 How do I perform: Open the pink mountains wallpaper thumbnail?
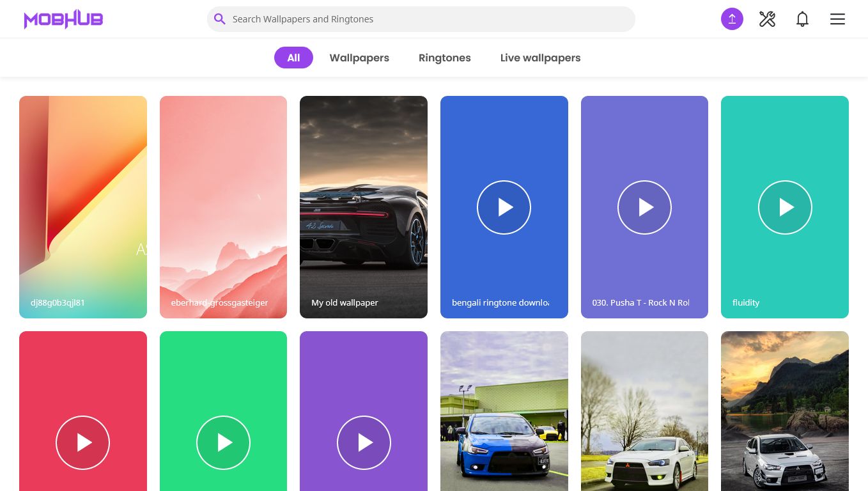[223, 207]
